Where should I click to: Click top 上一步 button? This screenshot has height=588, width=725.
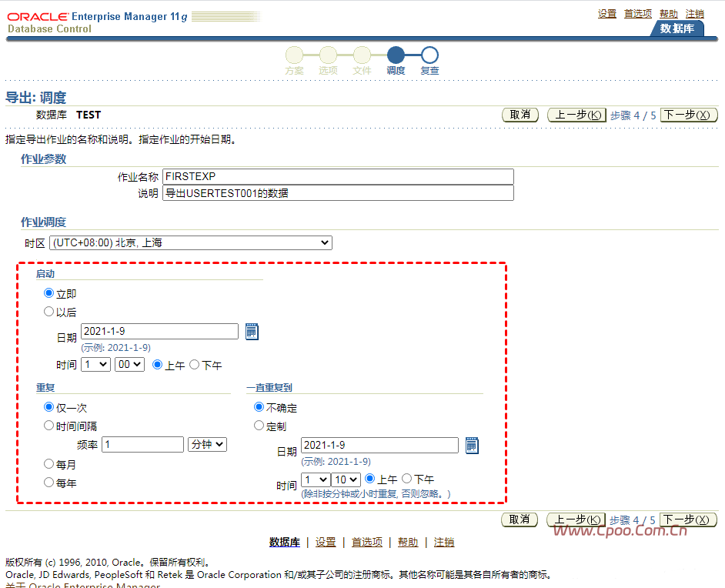[576, 115]
